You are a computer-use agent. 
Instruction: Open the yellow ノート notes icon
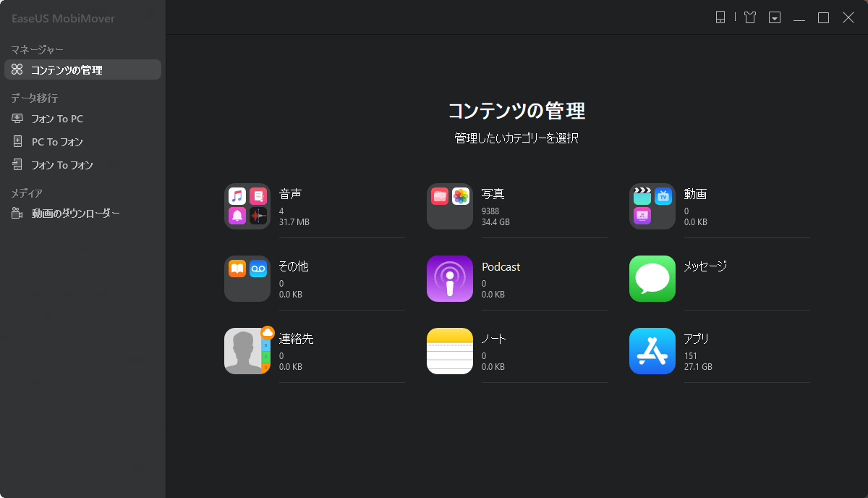(x=450, y=351)
